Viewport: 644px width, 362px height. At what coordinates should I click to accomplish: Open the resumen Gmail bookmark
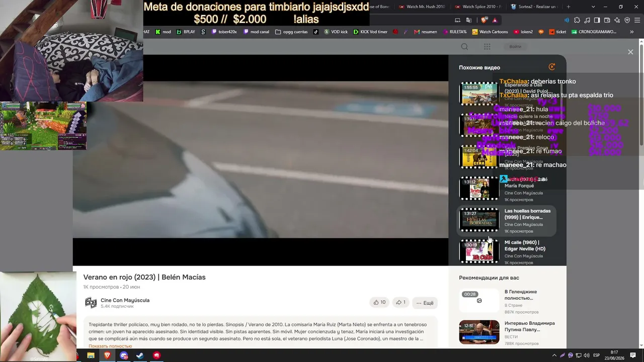(425, 32)
